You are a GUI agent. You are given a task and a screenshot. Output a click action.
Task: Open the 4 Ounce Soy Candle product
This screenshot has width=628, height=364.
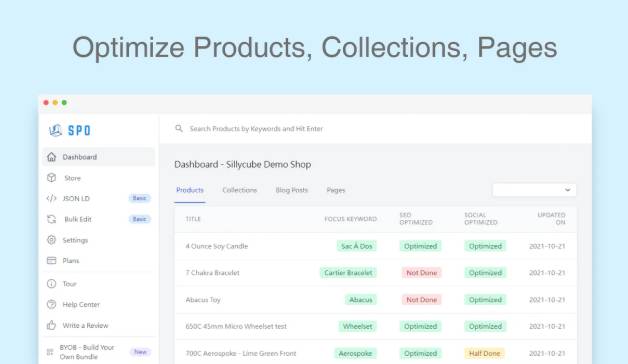217,246
